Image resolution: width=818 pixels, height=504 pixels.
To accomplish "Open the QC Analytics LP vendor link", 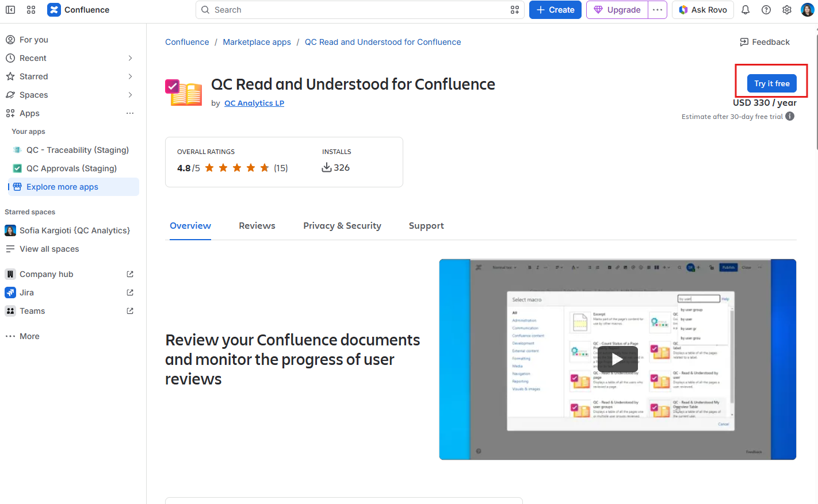I will click(x=254, y=103).
